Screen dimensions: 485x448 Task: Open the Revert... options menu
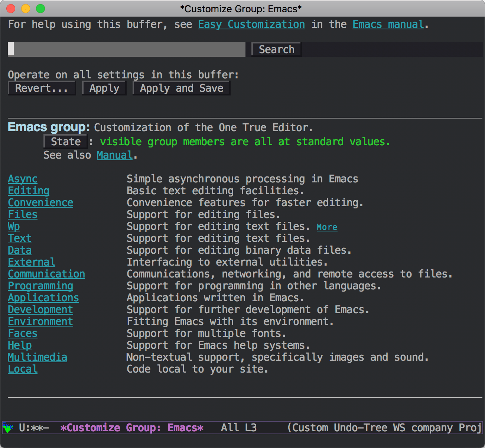42,88
